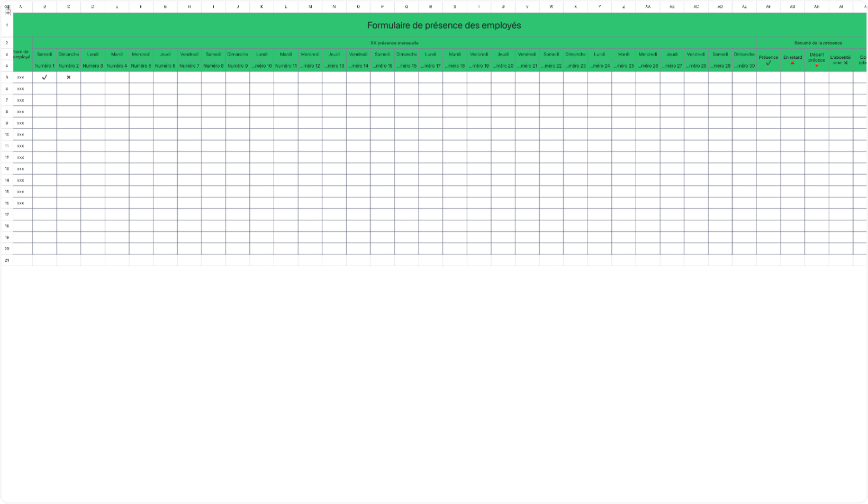Click 'Vendredi' above Numéro 7
This screenshot has height=504, width=868.
tap(189, 54)
